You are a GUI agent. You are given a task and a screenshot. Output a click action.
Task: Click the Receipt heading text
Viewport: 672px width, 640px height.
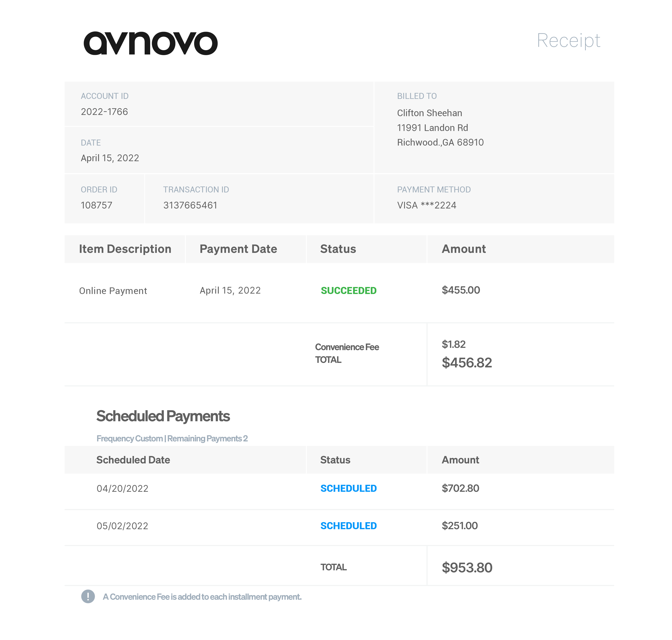pos(568,41)
